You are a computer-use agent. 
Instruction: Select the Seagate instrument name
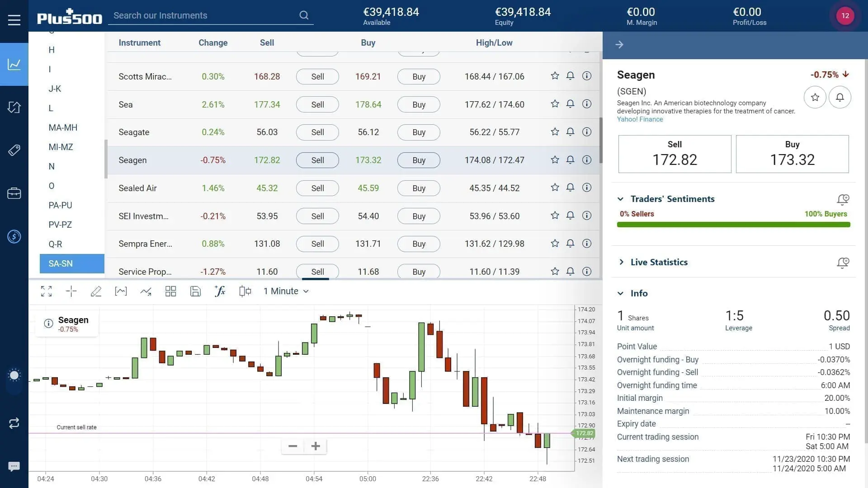(134, 132)
